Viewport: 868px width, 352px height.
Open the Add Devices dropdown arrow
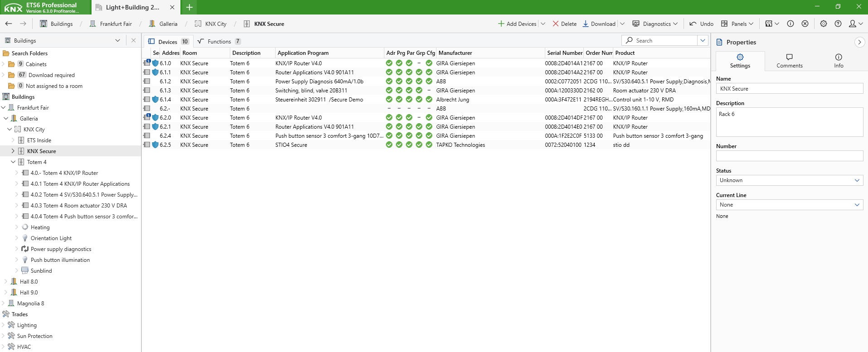543,24
